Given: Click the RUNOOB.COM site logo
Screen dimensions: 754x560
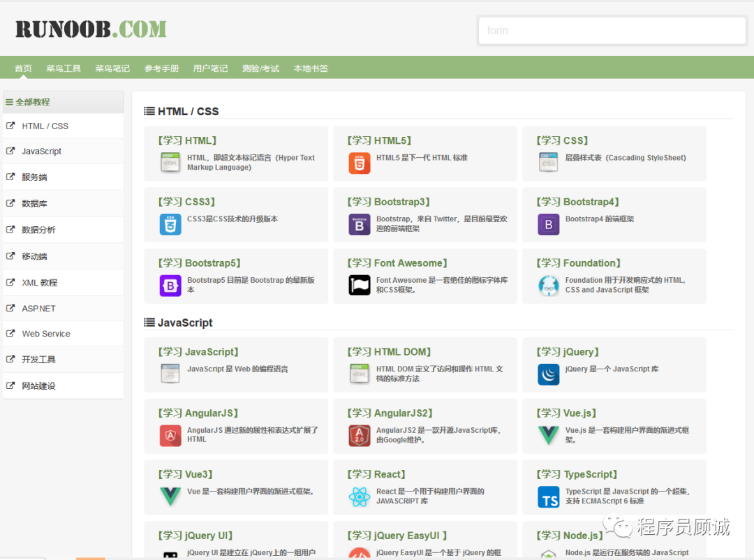Looking at the screenshot, I should 91,29.
